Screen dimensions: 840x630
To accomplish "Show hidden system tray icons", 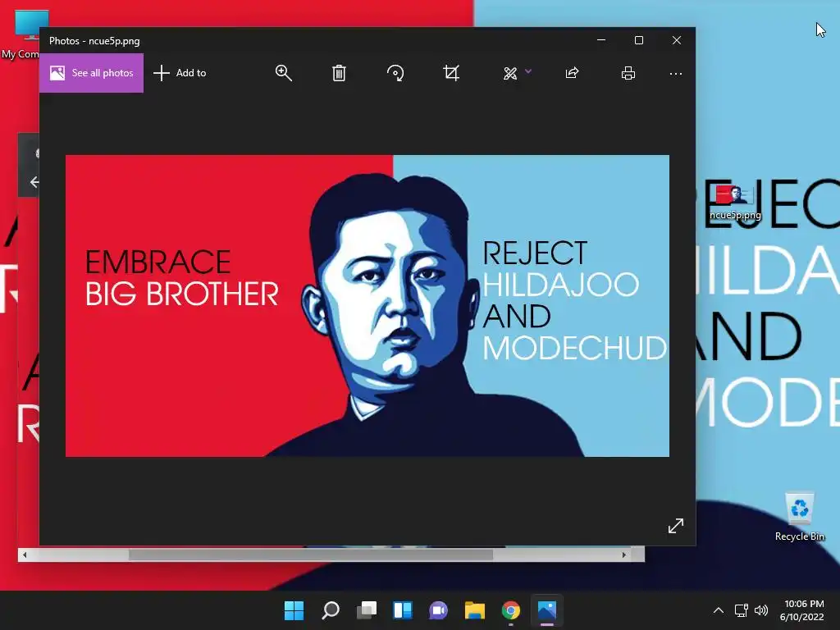I will [719, 610].
